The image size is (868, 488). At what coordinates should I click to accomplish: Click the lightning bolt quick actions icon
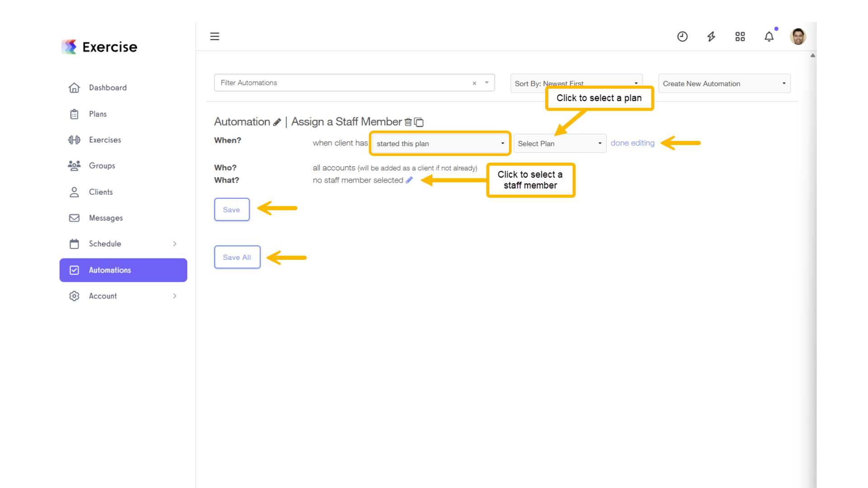coord(711,37)
